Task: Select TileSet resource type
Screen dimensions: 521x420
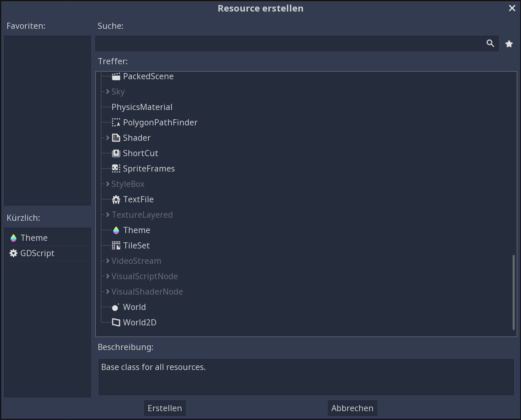Action: [x=136, y=245]
